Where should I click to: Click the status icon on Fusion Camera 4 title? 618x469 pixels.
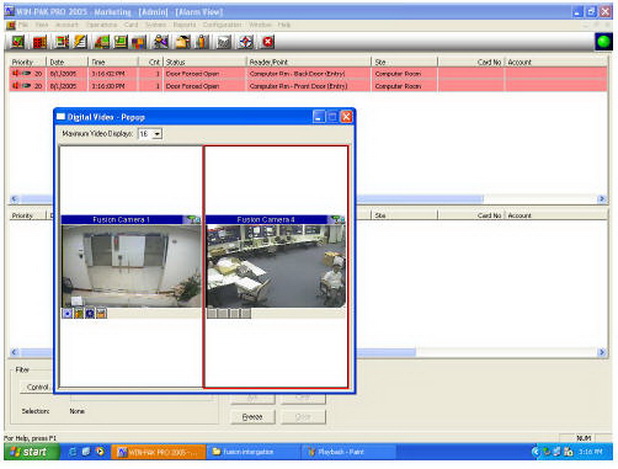pos(337,220)
